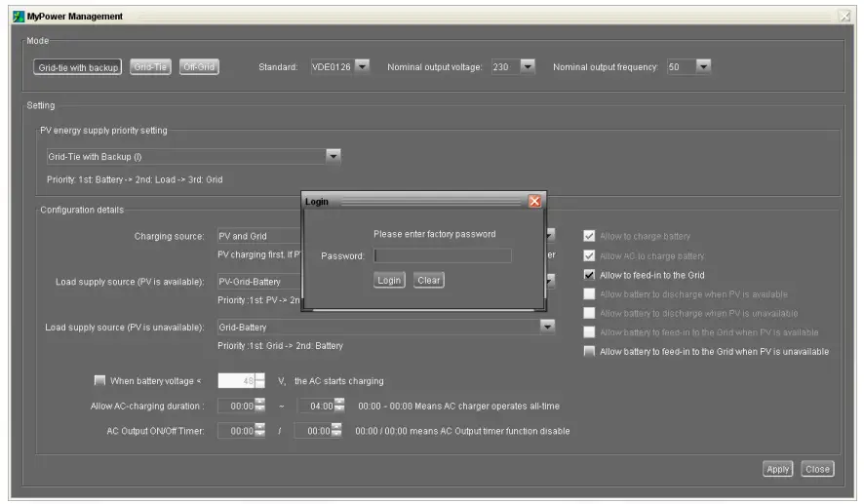Image resolution: width=864 pixels, height=504 pixels.
Task: Click the Apply button
Action: pyautogui.click(x=777, y=469)
